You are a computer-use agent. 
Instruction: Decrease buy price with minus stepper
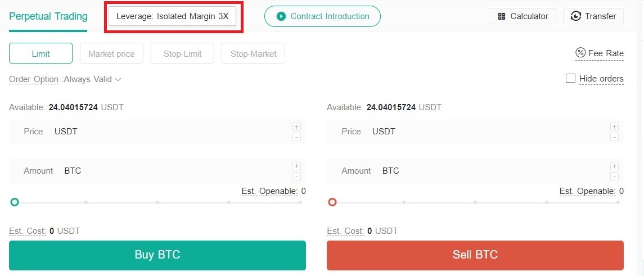[x=296, y=137]
